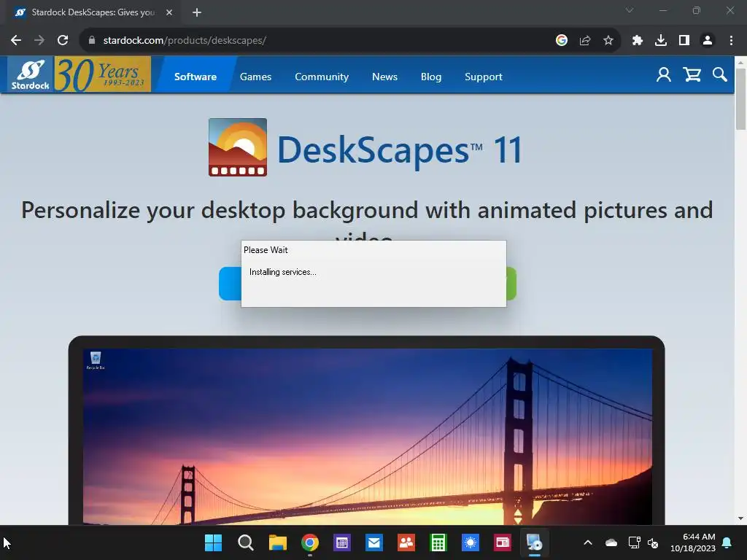747x560 pixels.
Task: Open Chrome downloads icon
Action: click(661, 41)
